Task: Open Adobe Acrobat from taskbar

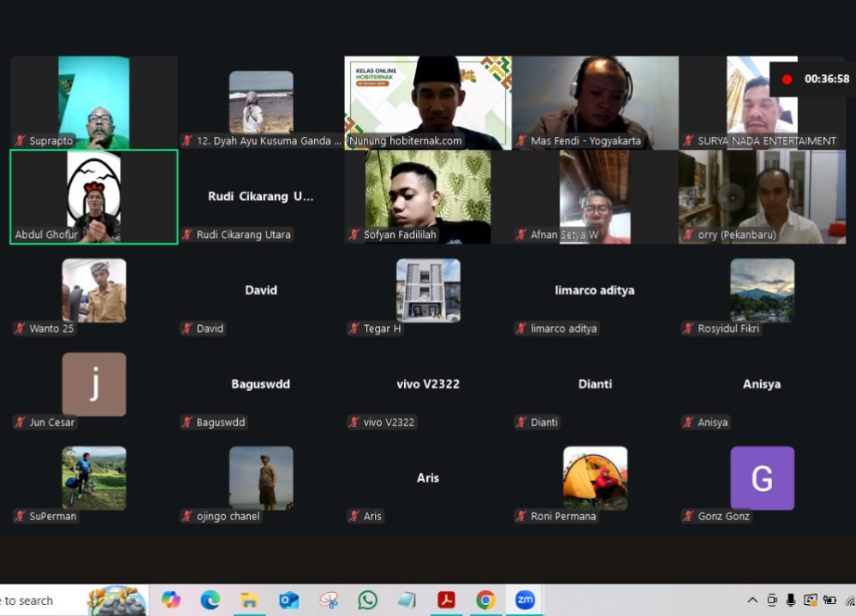Action: click(x=446, y=601)
